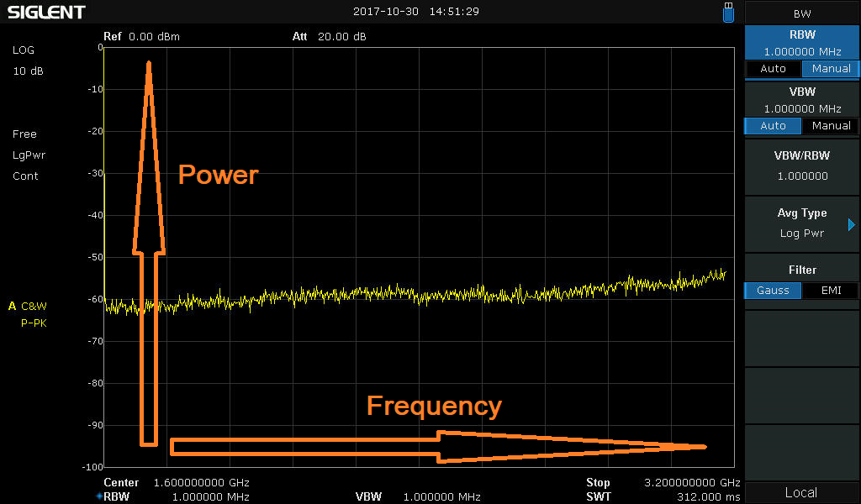861x504 pixels.
Task: Set RBW mode to Manual
Action: (831, 69)
